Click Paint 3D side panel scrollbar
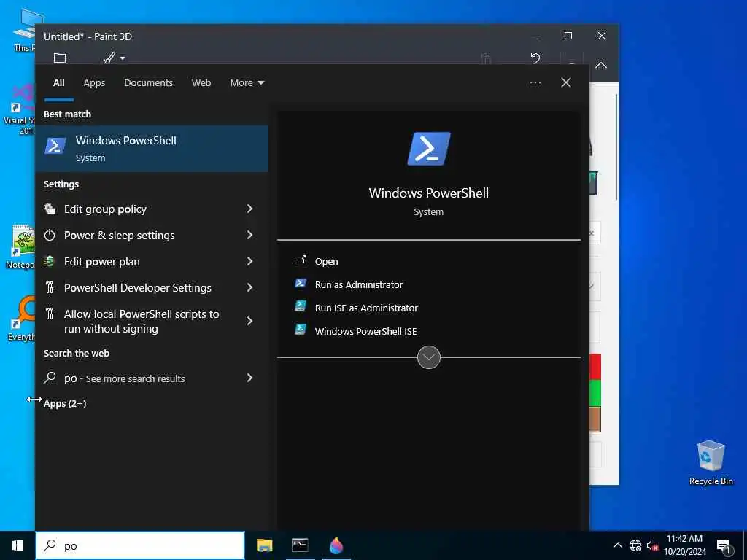 point(616,147)
